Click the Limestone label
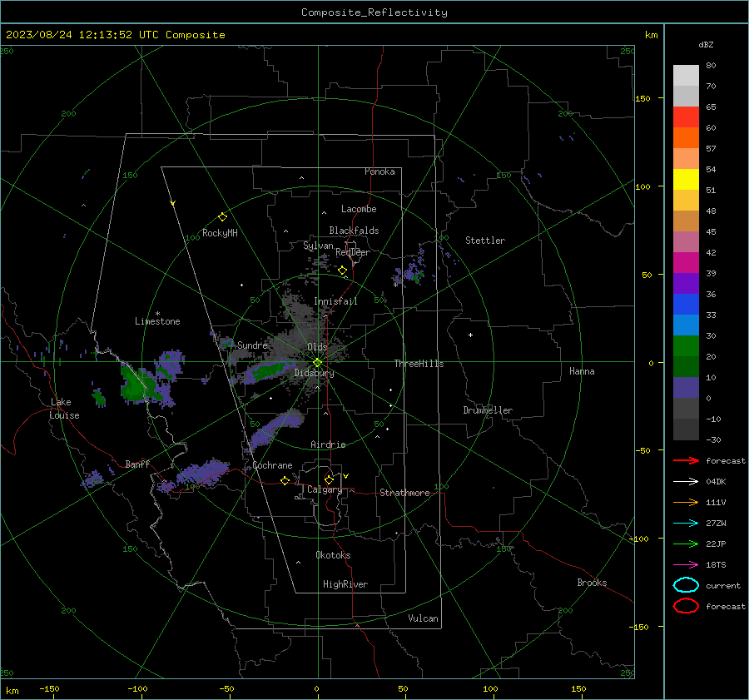This screenshot has width=749, height=700. coord(157,321)
